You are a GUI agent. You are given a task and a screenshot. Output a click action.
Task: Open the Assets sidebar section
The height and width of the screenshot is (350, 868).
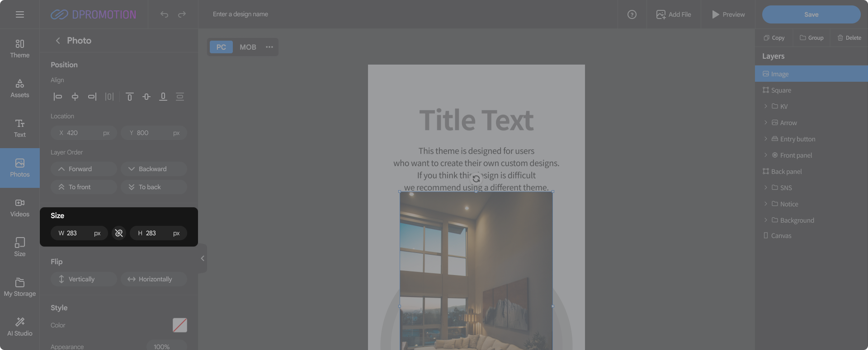coord(20,89)
